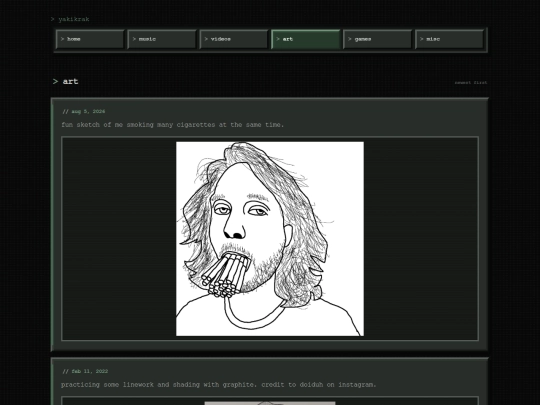Select the active art tab
The height and width of the screenshot is (405, 540).
pos(306,39)
